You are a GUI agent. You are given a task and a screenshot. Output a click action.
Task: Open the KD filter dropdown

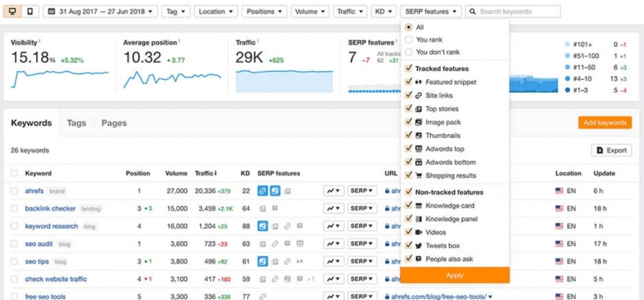click(383, 11)
